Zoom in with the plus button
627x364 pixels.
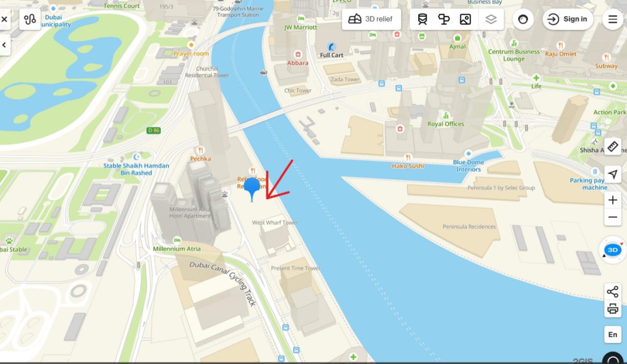pos(613,200)
